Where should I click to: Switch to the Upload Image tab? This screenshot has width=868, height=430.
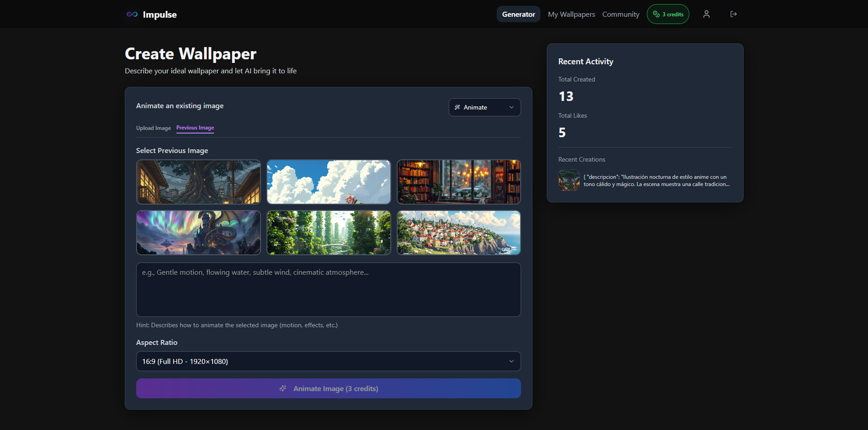tap(153, 128)
